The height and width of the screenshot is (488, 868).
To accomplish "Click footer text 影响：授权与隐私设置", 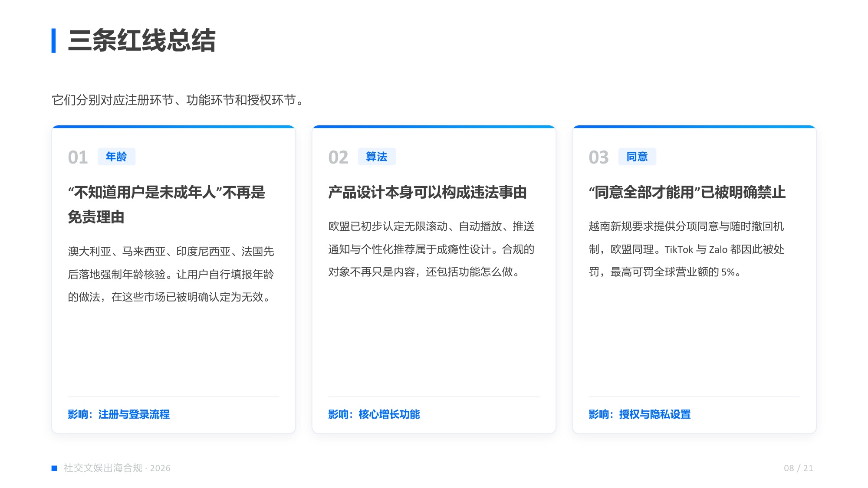I will tap(639, 414).
